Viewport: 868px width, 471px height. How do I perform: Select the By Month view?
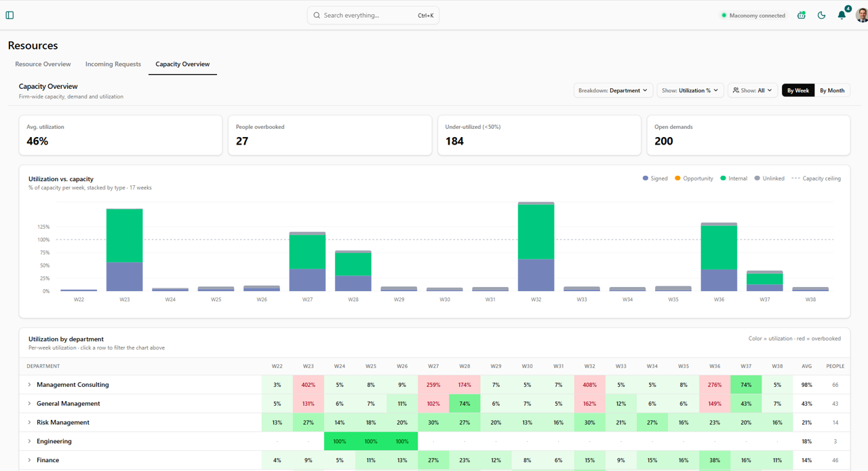click(832, 90)
